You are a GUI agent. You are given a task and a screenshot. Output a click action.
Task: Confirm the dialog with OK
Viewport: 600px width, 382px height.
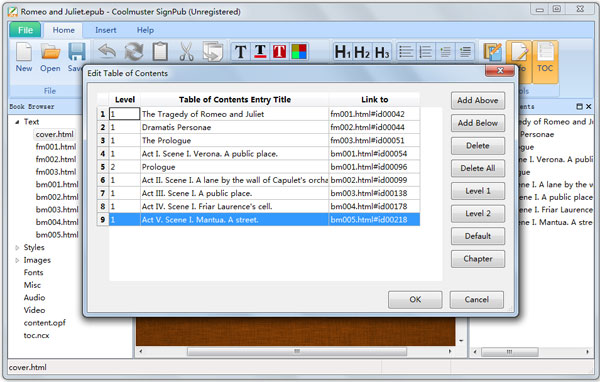(415, 299)
